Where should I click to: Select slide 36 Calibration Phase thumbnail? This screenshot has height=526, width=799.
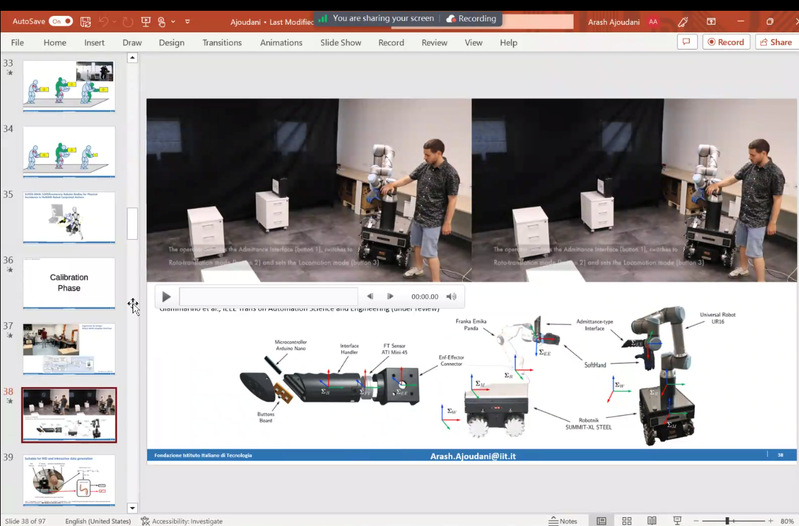tap(69, 283)
